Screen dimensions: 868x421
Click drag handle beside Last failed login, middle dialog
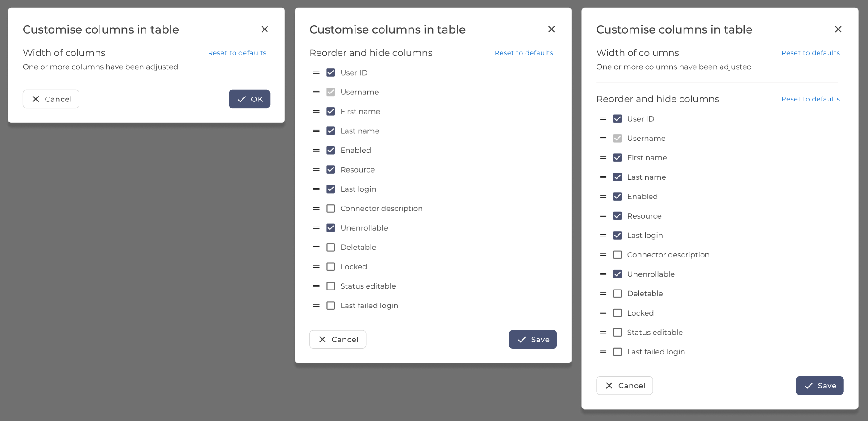(316, 306)
